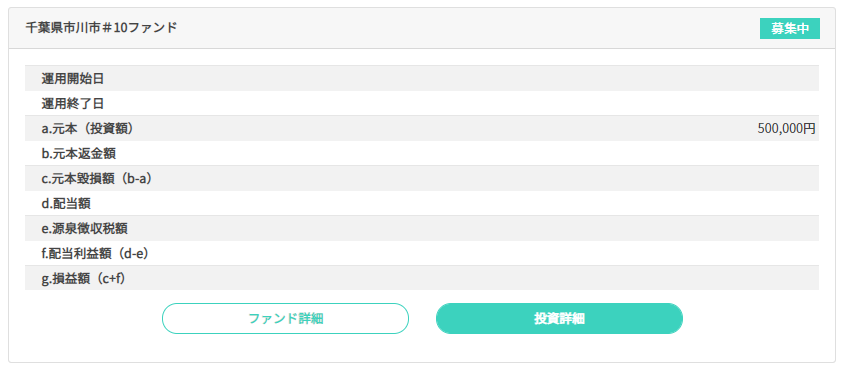The height and width of the screenshot is (370, 845).
Task: Click the 募集中 status badge
Action: click(789, 29)
